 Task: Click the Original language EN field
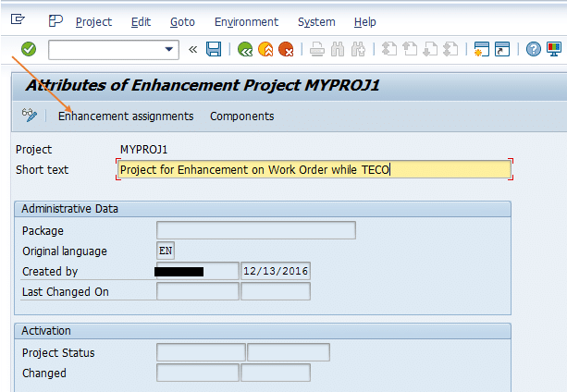pos(166,251)
